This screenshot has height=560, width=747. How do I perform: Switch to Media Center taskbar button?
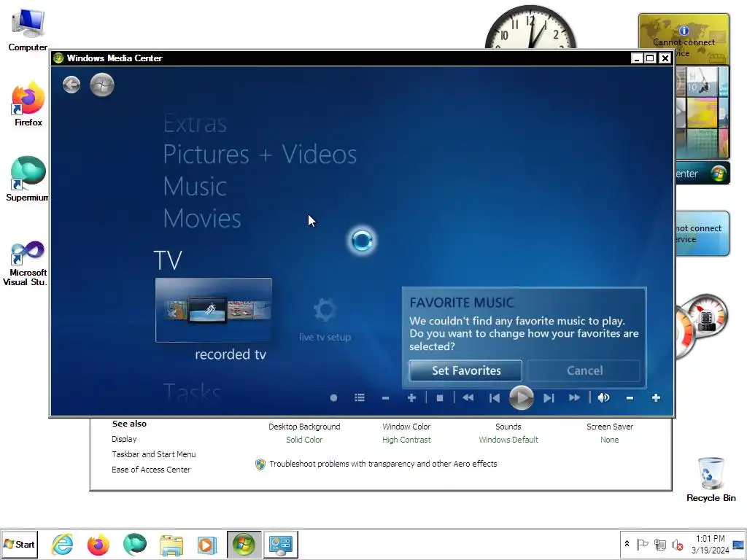244,544
